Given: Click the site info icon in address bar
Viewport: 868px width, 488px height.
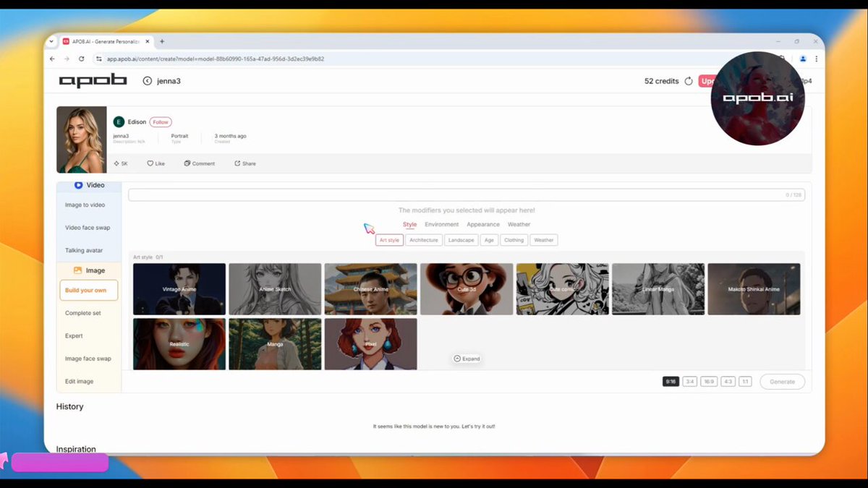Looking at the screenshot, I should click(99, 59).
